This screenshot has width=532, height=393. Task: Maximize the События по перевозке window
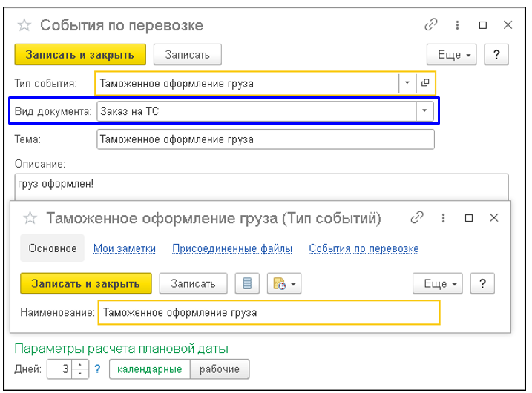tap(483, 25)
